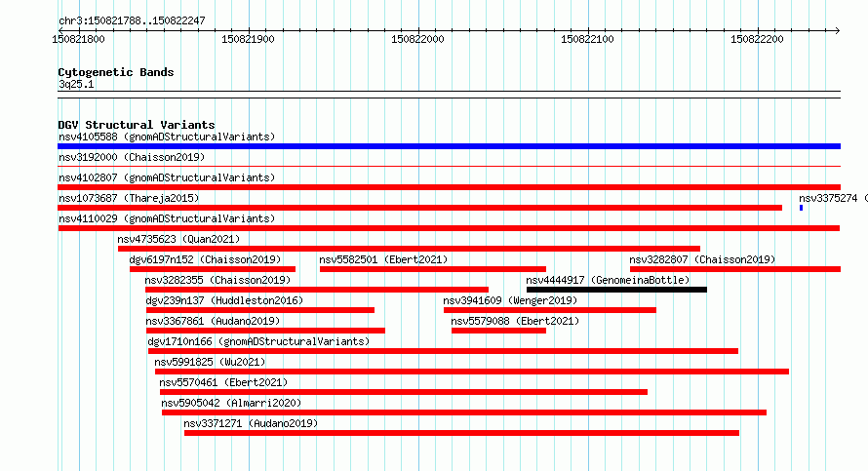Open nsv4110029 gnomADStructuralVariants label

(x=167, y=218)
